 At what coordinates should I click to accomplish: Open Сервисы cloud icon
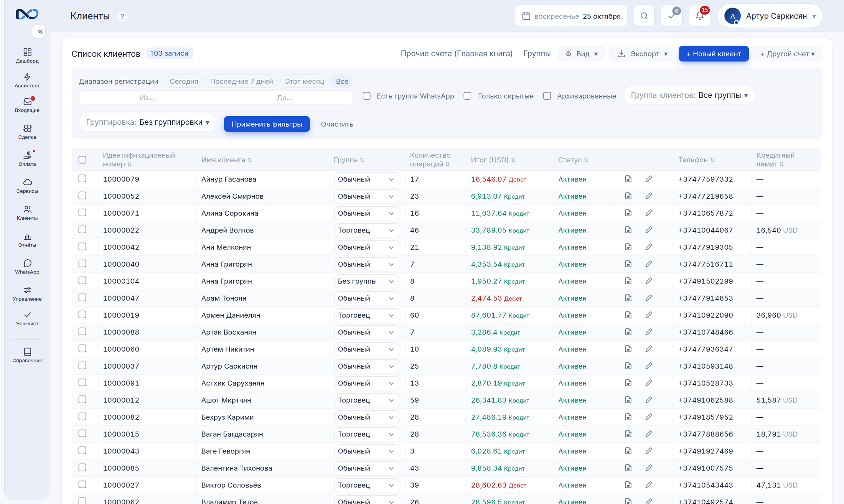[x=27, y=186]
